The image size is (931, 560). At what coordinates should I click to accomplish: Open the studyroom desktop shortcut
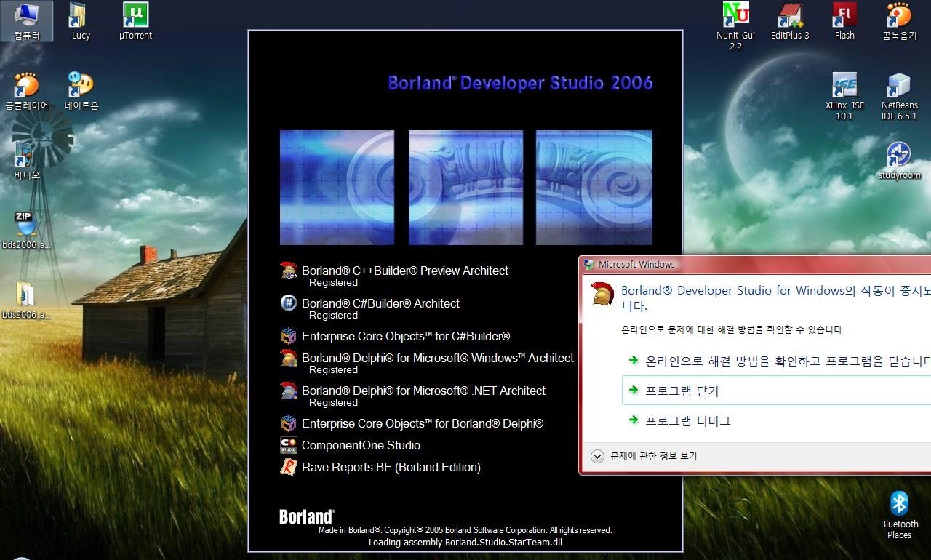(899, 156)
